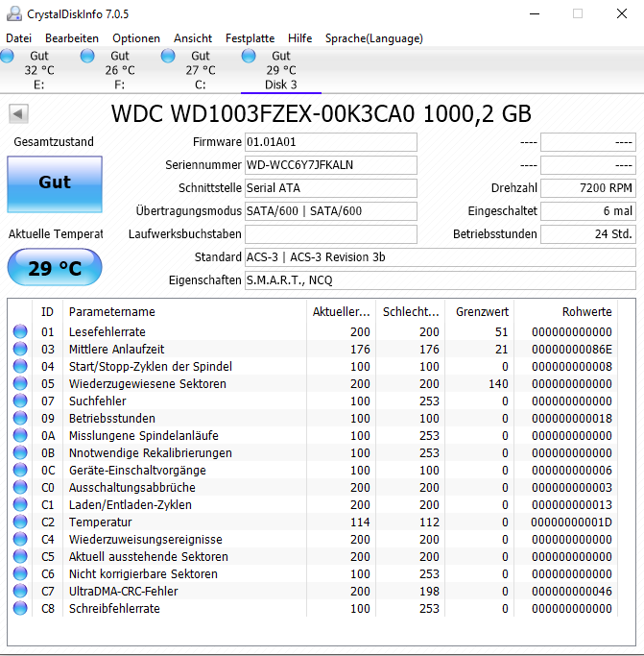Click the Schlecht... column header
Viewport: 644px width, 656px height.
coord(410,312)
